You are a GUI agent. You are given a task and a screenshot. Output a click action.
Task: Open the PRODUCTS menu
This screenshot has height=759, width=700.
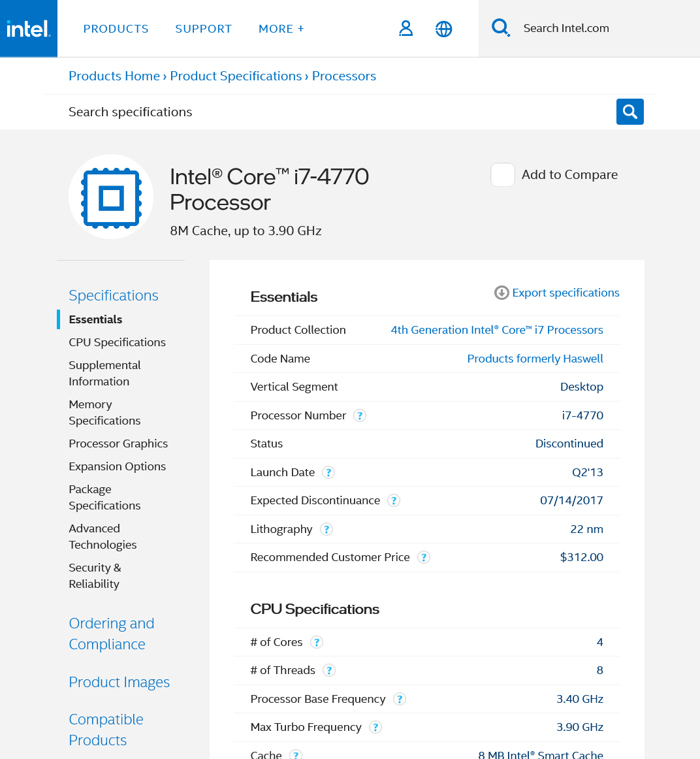(x=116, y=29)
